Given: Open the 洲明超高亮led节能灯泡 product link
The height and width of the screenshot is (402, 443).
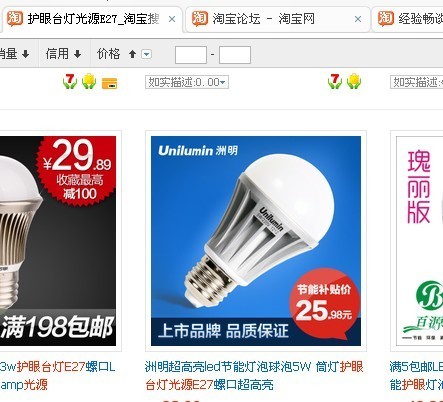Looking at the screenshot, I should (x=254, y=376).
